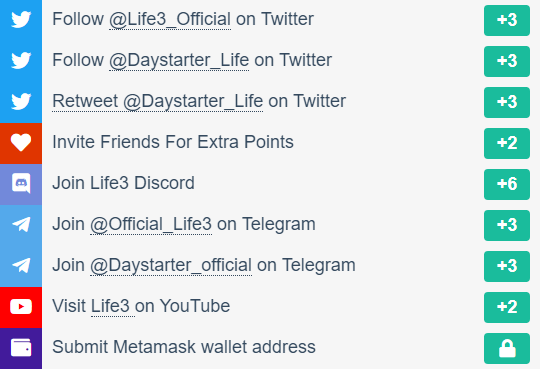The width and height of the screenshot is (540, 369).
Task: Click the Discord icon for Join Life3 Discord
Action: (x=21, y=184)
